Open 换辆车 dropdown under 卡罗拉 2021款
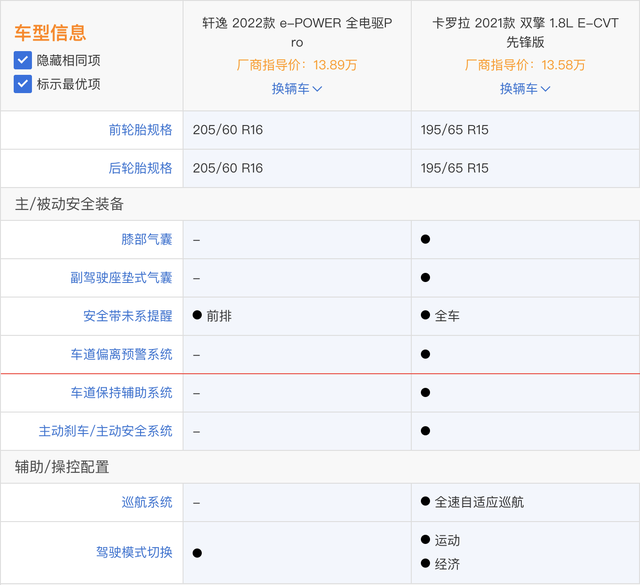 click(525, 89)
